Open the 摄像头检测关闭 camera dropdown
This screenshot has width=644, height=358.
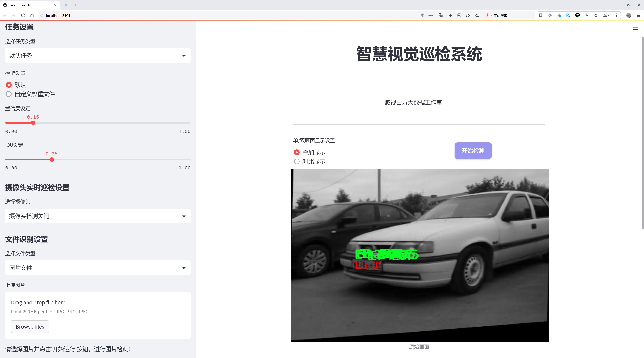point(98,216)
